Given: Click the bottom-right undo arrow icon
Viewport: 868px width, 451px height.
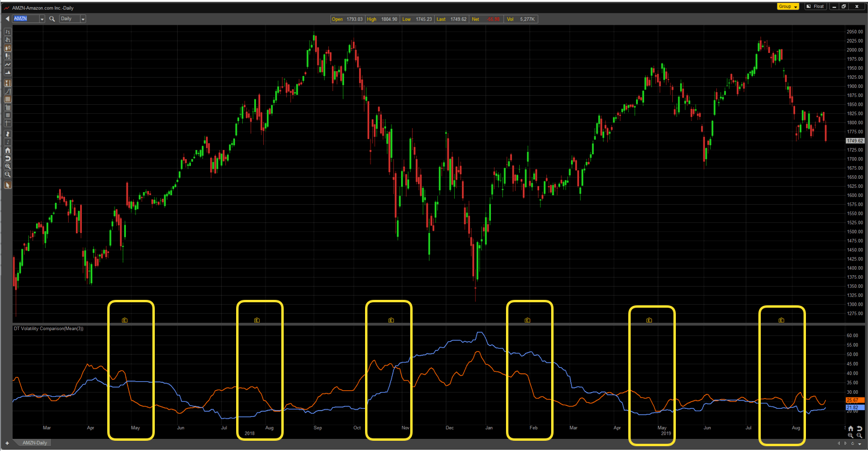Looking at the screenshot, I should point(860,428).
